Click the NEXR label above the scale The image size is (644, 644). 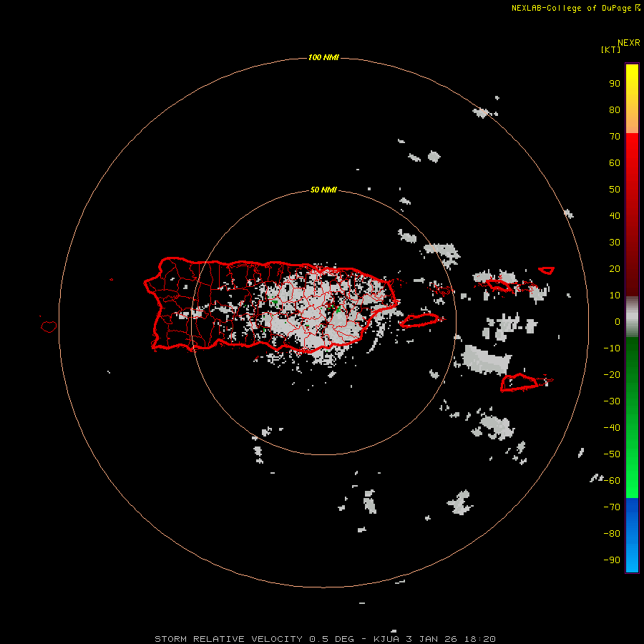tap(629, 43)
